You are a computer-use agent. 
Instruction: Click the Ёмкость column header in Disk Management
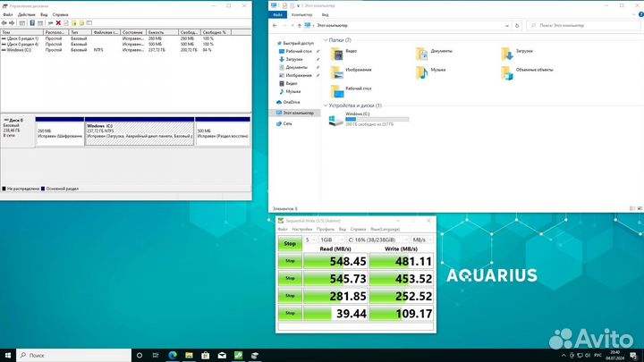pyautogui.click(x=162, y=32)
